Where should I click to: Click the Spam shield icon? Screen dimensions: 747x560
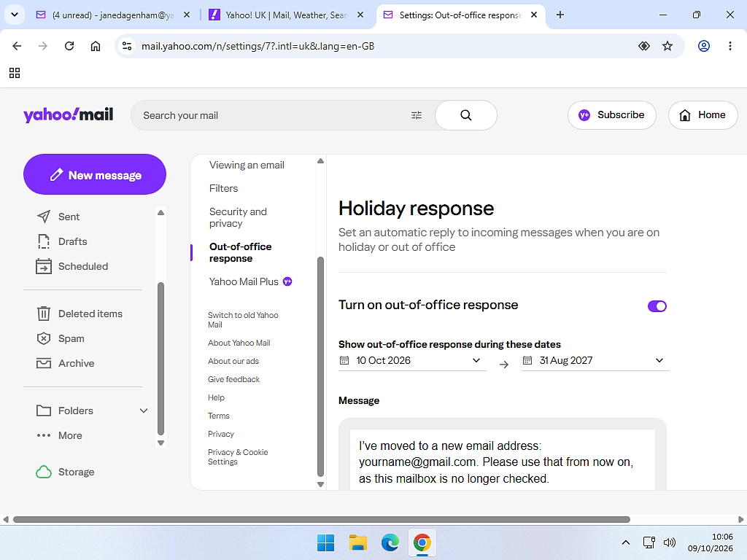click(x=43, y=338)
